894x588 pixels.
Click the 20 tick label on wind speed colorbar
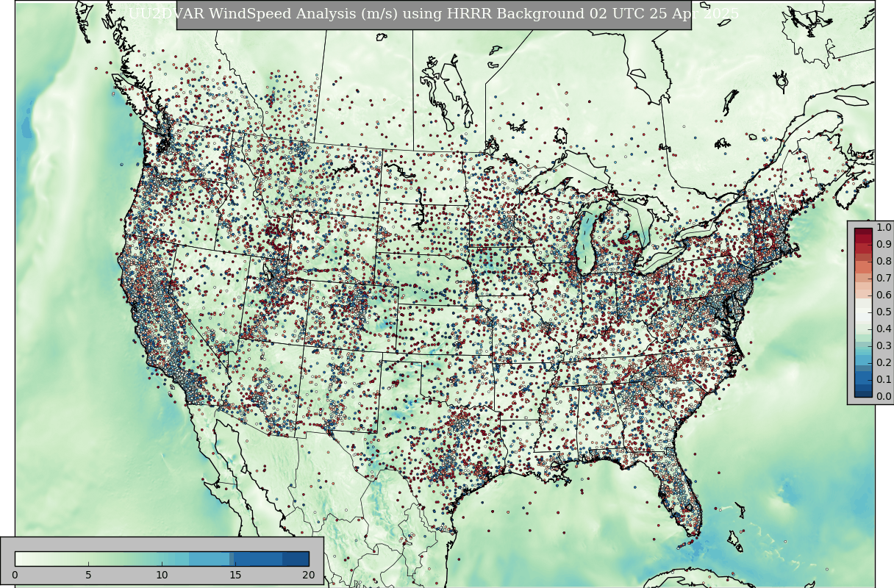(309, 575)
